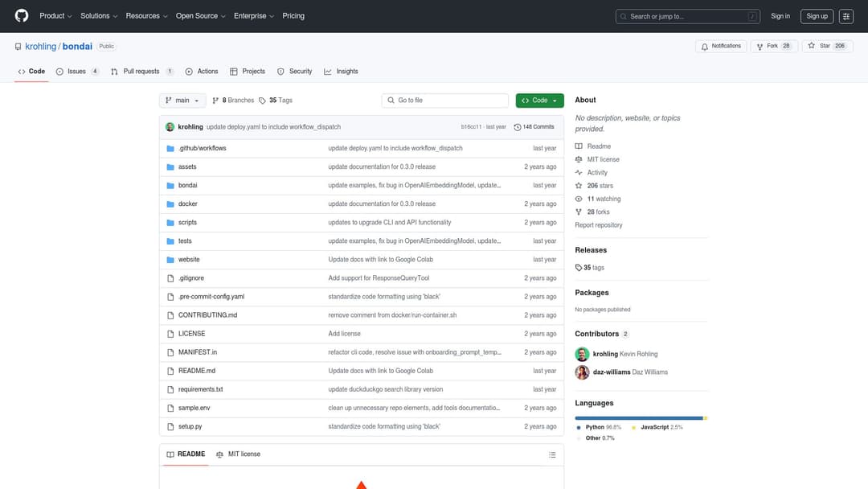Click the LICENSE file icon
The image size is (868, 489).
click(x=170, y=334)
